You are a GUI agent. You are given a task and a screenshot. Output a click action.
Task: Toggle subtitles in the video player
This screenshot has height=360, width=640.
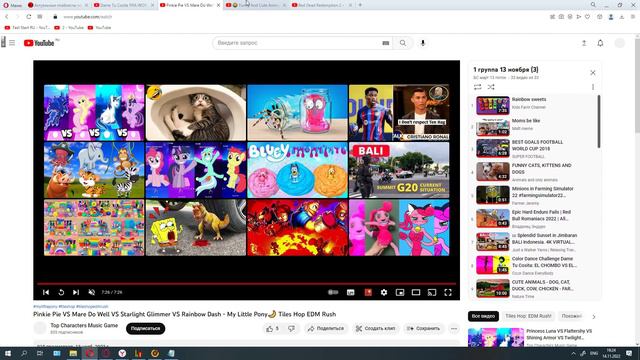point(351,292)
